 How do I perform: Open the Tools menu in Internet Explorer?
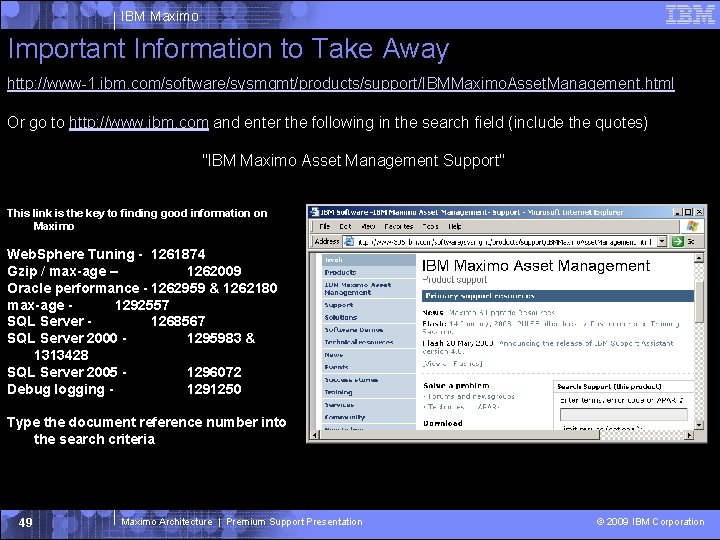click(x=430, y=226)
